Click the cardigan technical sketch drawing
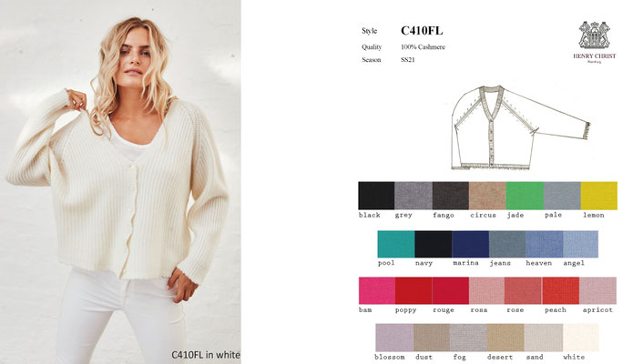The width and height of the screenshot is (643, 364). pos(521,127)
